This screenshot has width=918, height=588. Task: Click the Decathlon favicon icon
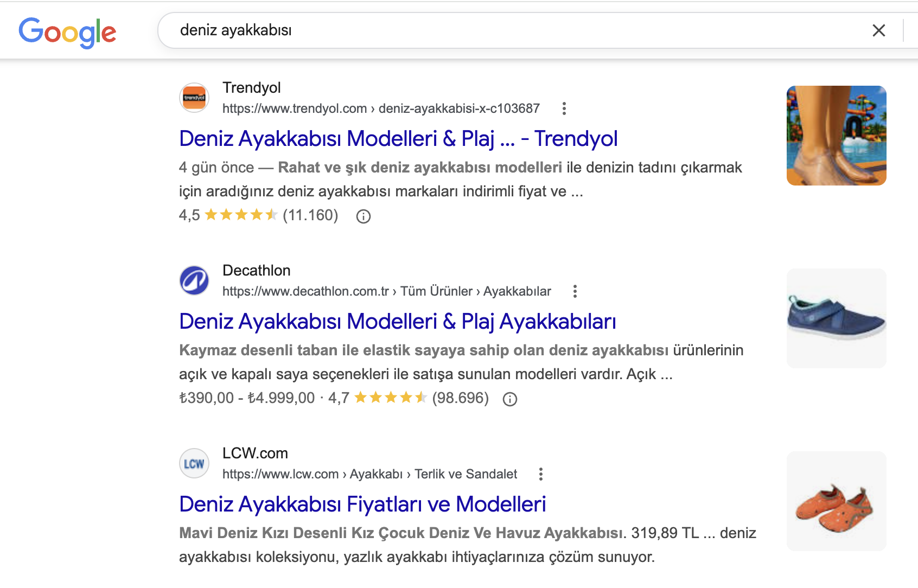coord(194,280)
